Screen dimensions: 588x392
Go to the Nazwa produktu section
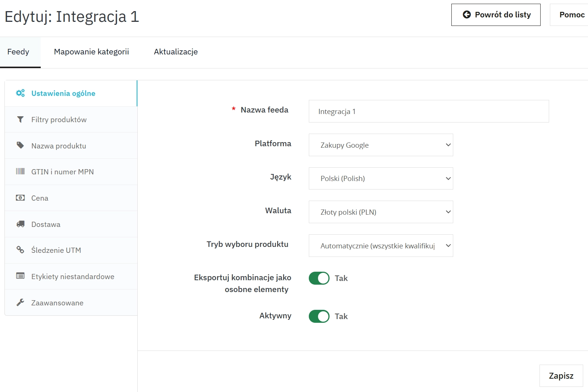(71, 146)
